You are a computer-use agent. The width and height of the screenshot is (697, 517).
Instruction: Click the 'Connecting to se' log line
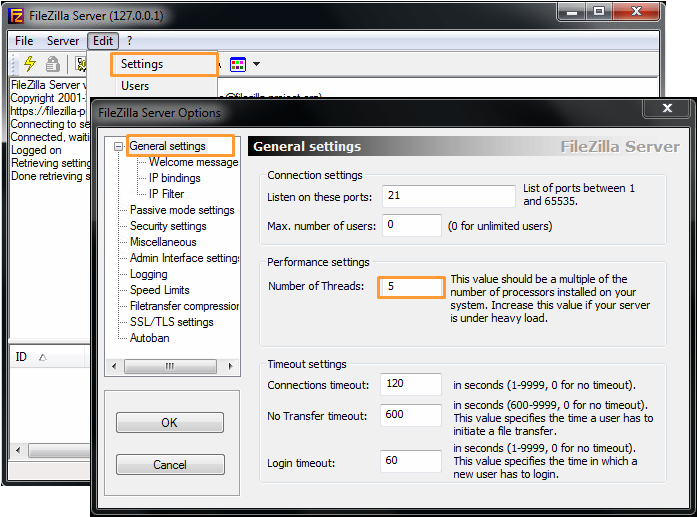coord(50,124)
